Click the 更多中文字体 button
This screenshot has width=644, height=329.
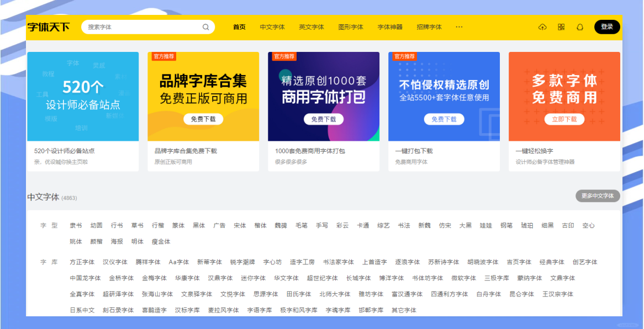598,196
